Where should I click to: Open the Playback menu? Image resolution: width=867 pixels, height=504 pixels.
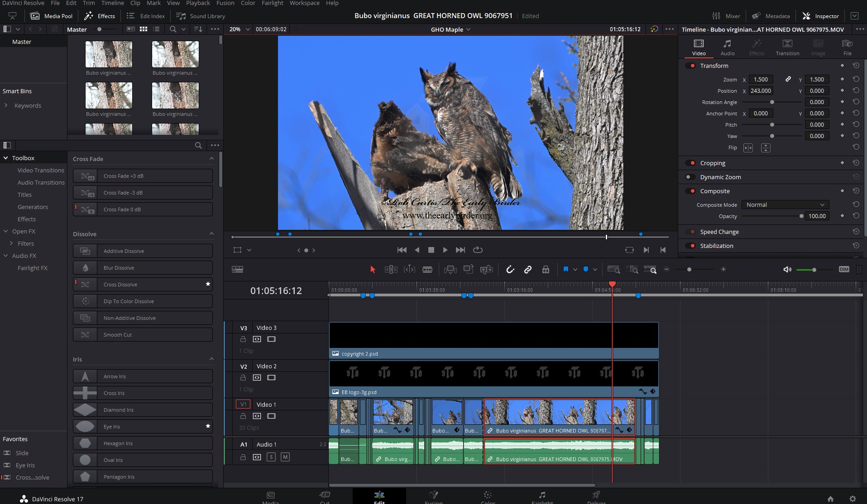click(198, 3)
